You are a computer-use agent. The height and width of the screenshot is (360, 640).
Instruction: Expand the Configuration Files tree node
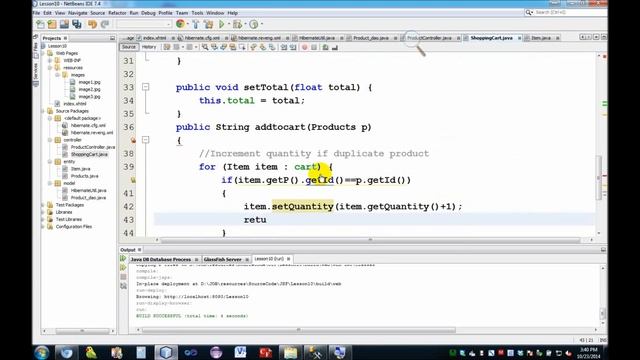point(43,227)
